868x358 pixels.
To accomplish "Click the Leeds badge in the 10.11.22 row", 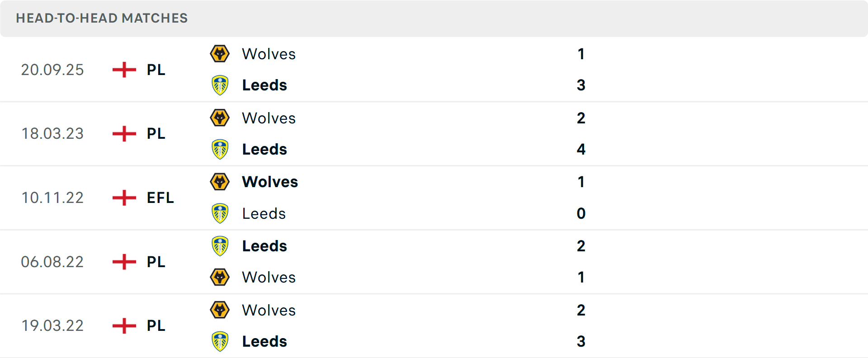I will [220, 213].
